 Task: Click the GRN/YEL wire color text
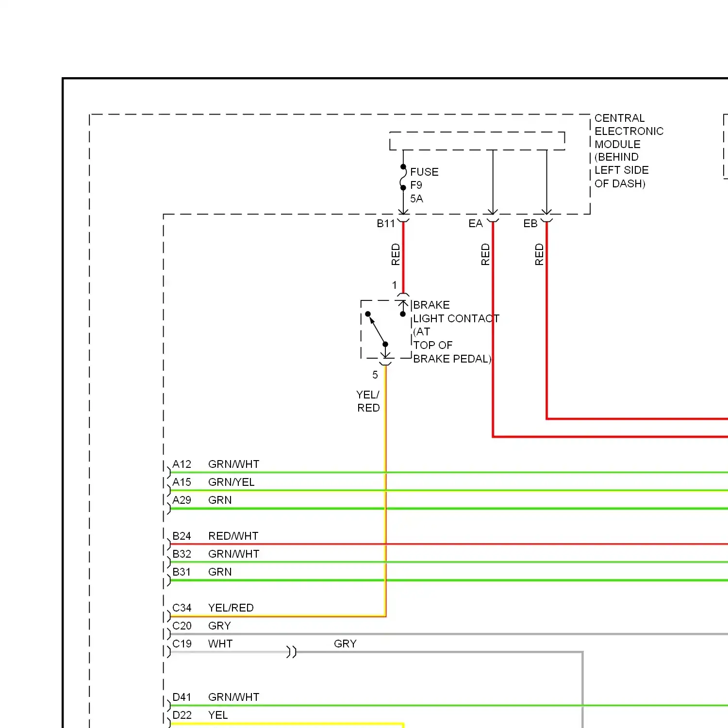(232, 482)
